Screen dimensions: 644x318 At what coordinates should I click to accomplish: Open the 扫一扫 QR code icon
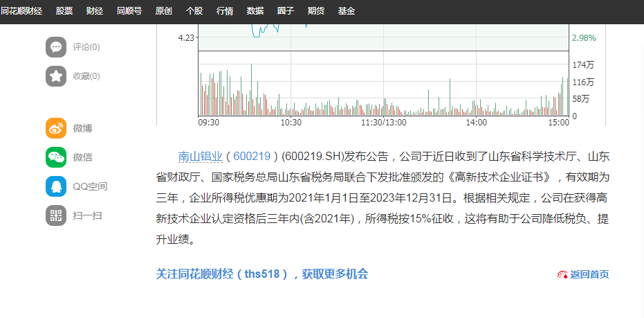(x=56, y=215)
